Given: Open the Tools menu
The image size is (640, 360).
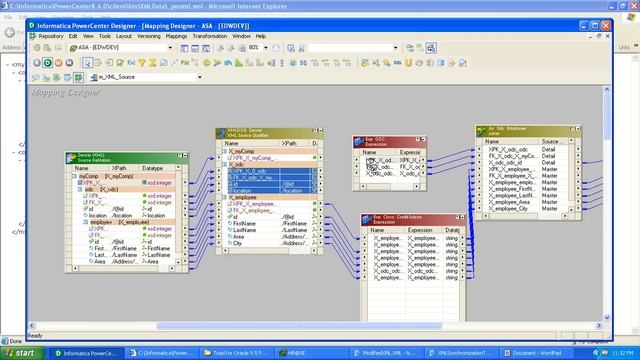Looking at the screenshot, I should [104, 36].
